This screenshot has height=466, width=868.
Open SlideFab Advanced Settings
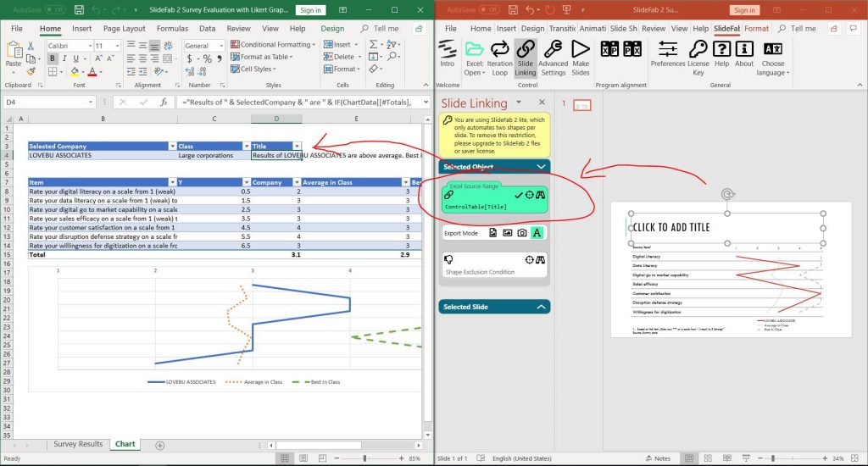tap(553, 58)
